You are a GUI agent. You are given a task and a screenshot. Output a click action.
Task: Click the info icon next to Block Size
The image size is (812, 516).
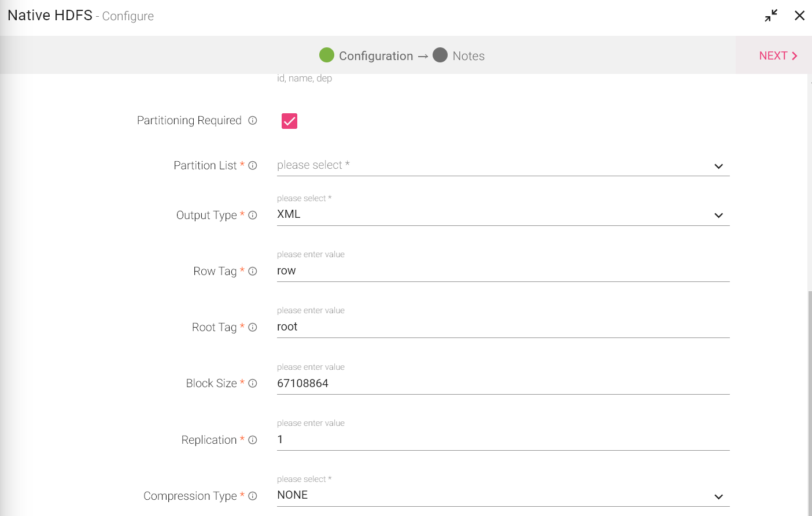(253, 383)
